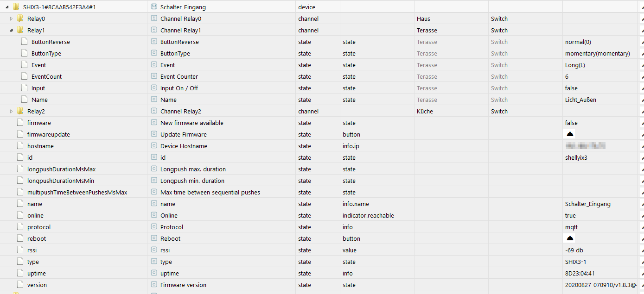Click the state icon beside Protocol
The image size is (644, 294).
[x=154, y=227]
